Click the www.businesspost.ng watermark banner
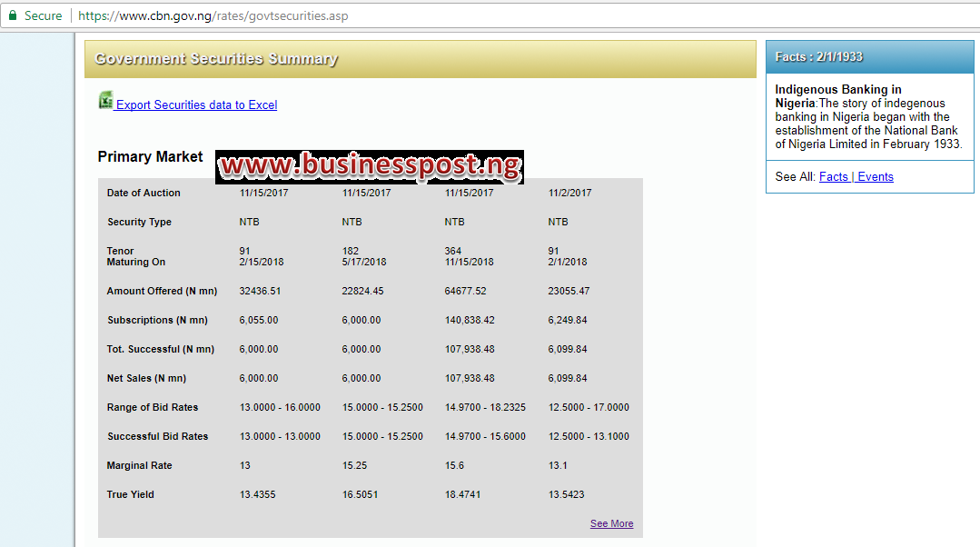Screen dimensions: 980x547 pyautogui.click(x=370, y=165)
